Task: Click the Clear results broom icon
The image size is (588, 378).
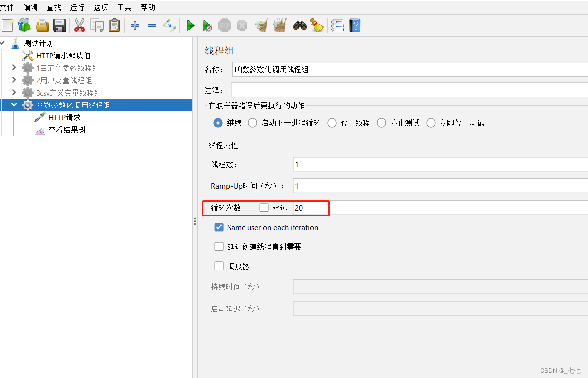Action: tap(262, 26)
